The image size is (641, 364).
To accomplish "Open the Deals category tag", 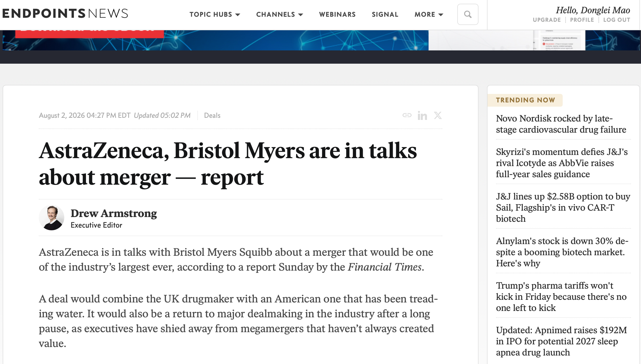I will (212, 115).
